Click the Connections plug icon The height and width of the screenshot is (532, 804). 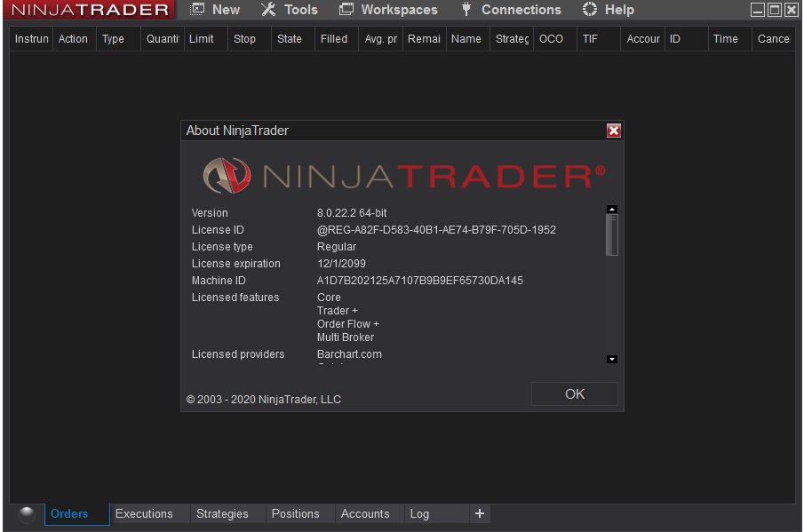tap(466, 9)
